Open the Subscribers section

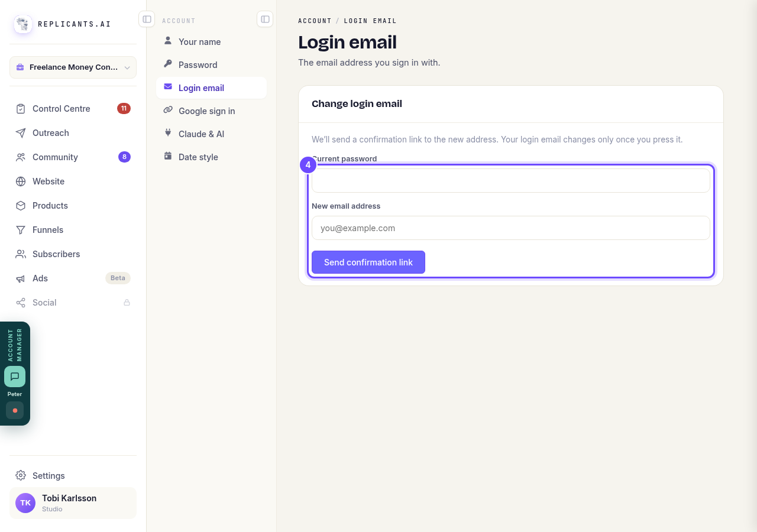click(x=73, y=254)
